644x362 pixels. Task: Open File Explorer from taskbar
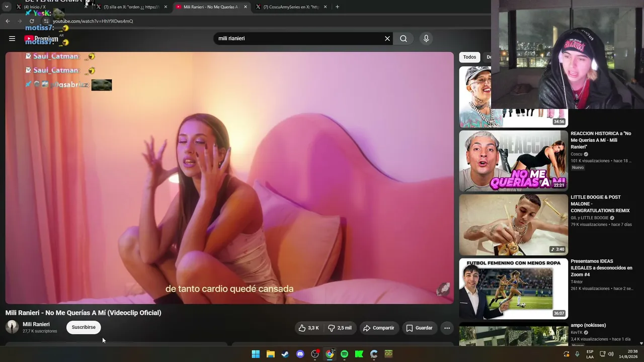[270, 354]
